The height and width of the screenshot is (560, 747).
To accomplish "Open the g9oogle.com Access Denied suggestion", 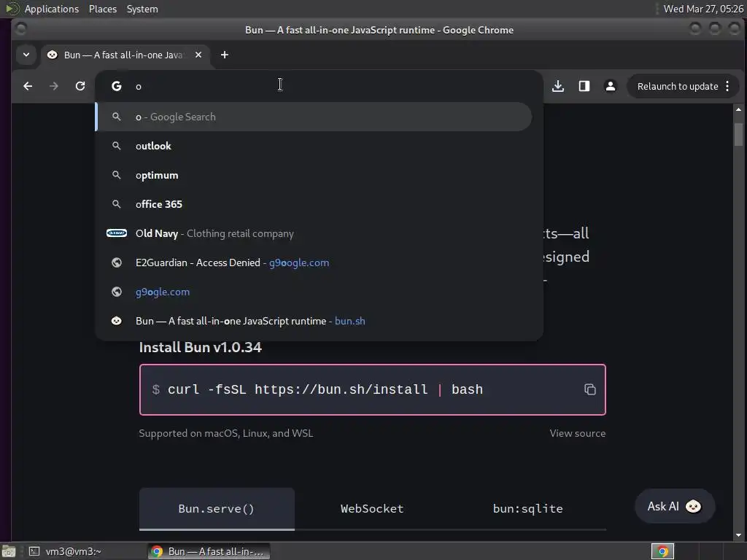I will (x=314, y=262).
